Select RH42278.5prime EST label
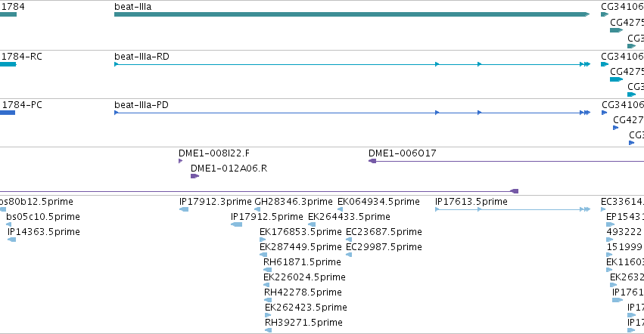 (303, 292)
